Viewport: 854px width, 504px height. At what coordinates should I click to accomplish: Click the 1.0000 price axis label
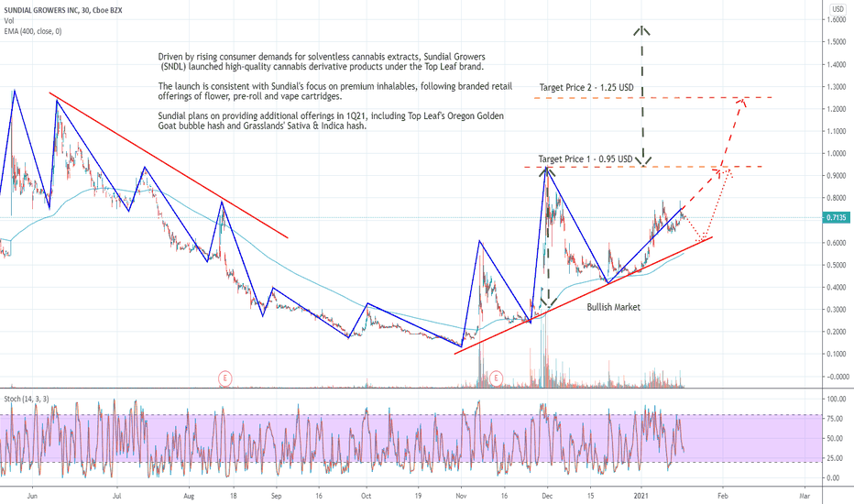pyautogui.click(x=836, y=154)
